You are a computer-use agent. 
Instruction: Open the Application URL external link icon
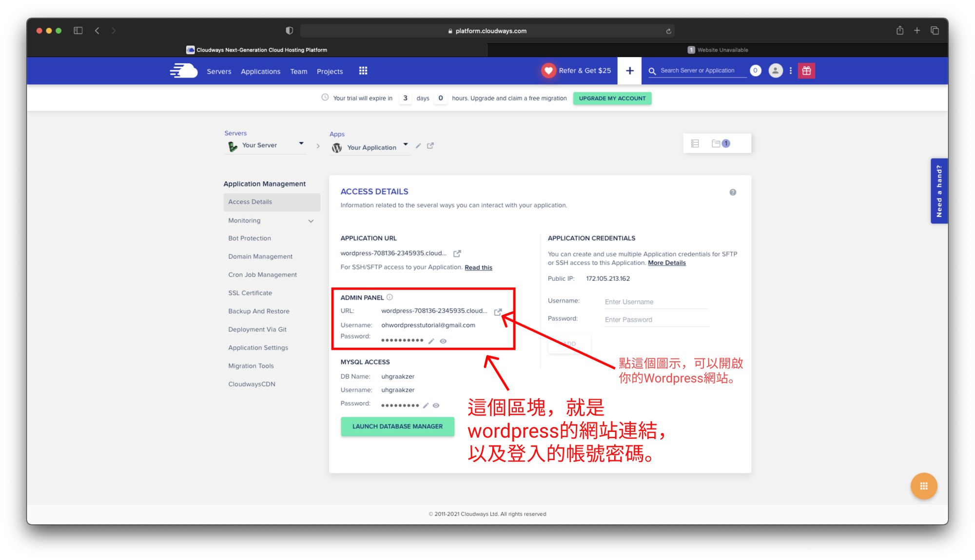(457, 253)
